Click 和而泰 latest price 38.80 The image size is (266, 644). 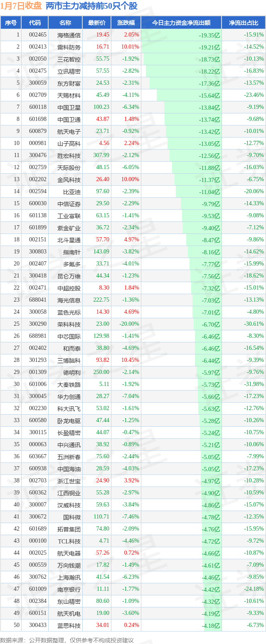point(103,348)
